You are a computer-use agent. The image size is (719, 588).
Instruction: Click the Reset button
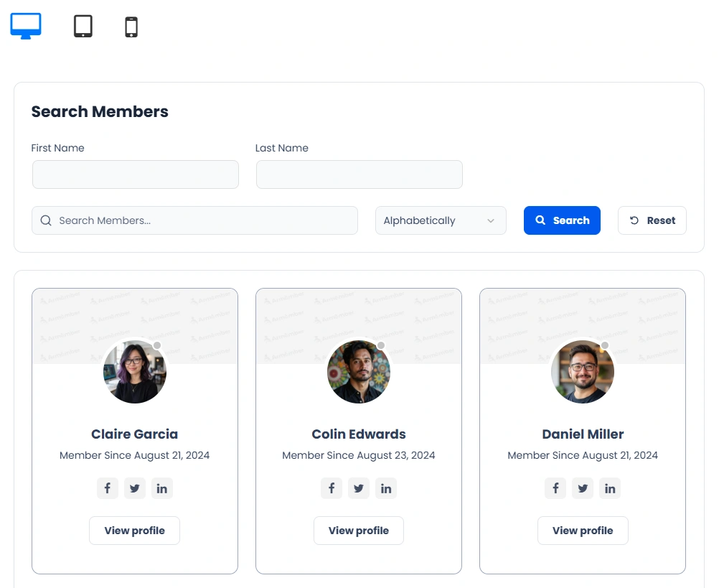tap(652, 220)
